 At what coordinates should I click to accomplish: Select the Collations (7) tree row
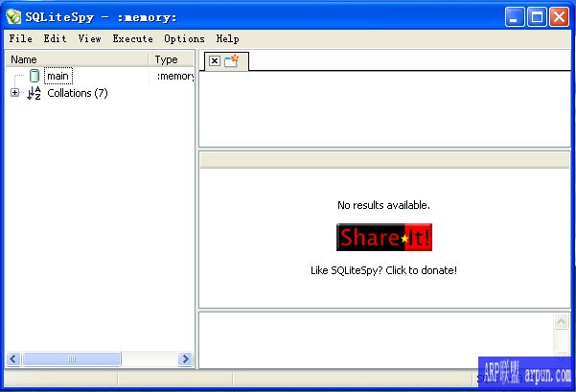coord(77,93)
